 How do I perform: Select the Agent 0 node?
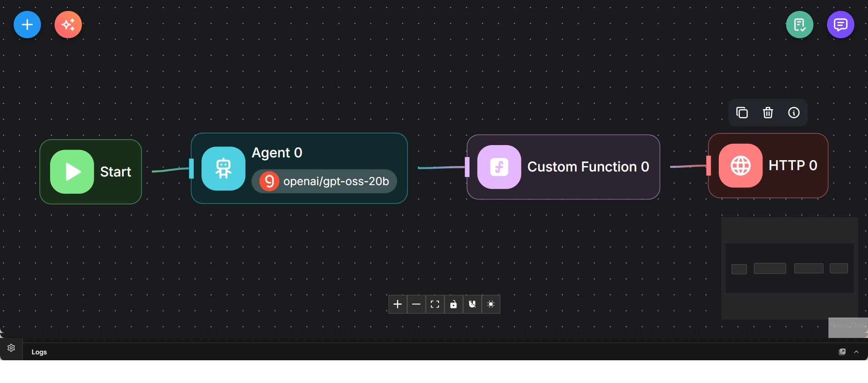tap(277, 153)
